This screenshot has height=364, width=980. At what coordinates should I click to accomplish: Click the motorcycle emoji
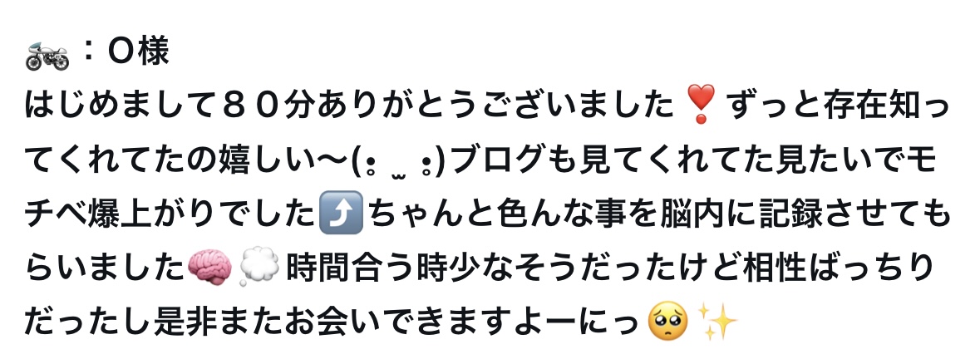[x=47, y=56]
